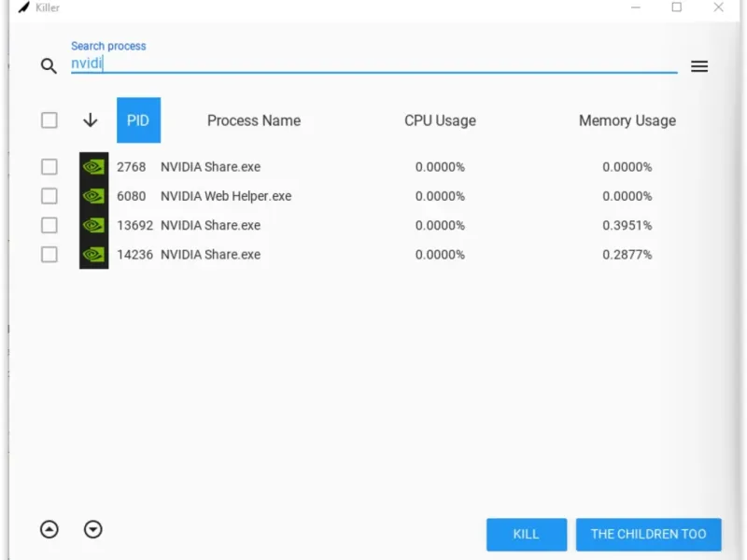The width and height of the screenshot is (747, 560).
Task: Check the box for PID 2768
Action: [x=49, y=167]
